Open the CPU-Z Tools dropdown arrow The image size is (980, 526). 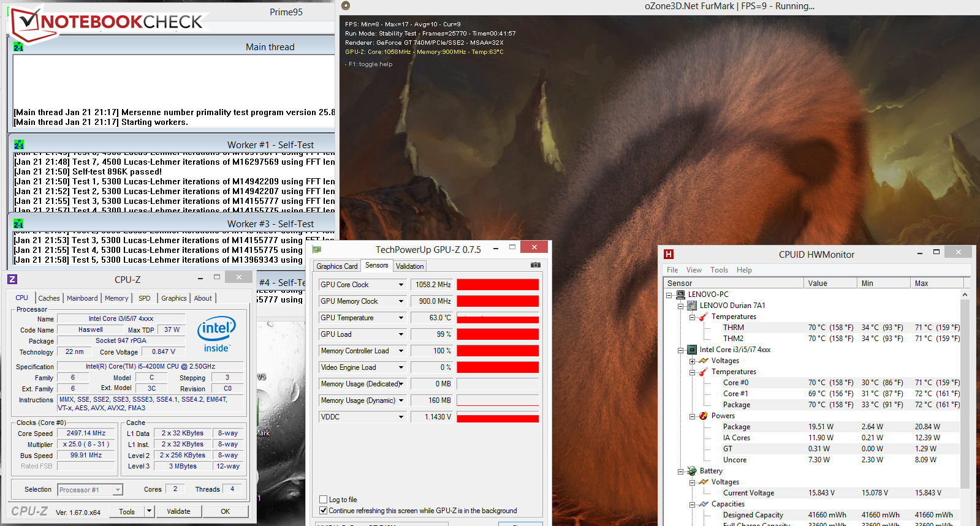(149, 511)
